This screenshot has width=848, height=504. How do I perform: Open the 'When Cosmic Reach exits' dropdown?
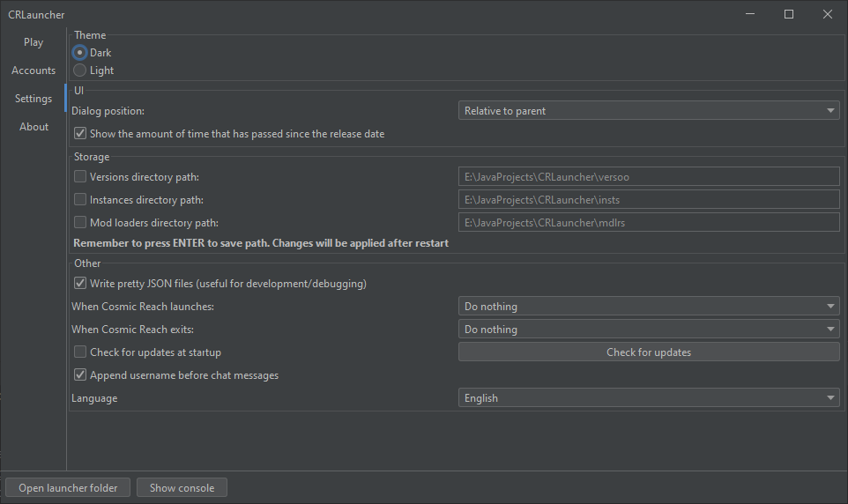pyautogui.click(x=649, y=330)
